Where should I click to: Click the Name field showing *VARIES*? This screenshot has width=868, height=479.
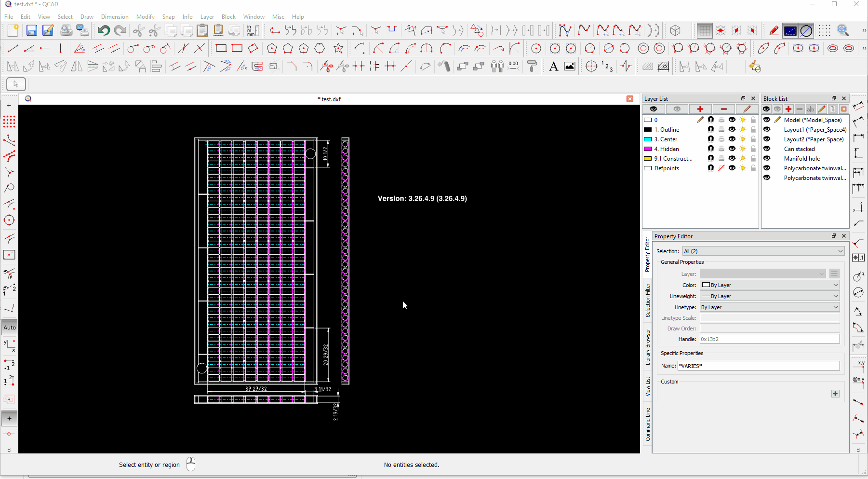[758, 366]
